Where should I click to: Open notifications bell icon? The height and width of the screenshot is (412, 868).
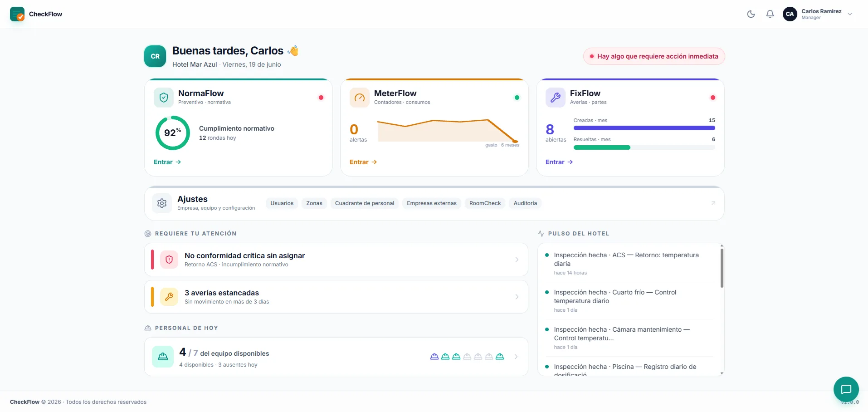pyautogui.click(x=770, y=14)
